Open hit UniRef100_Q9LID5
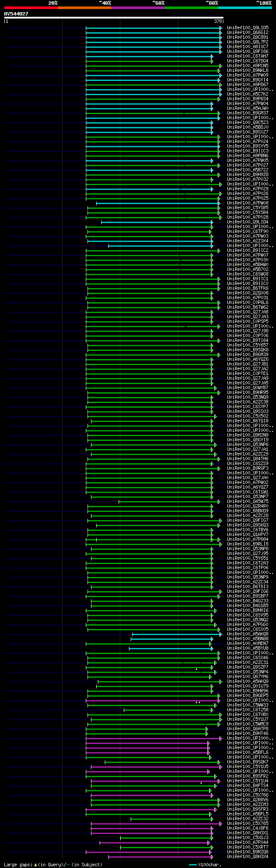 tap(248, 28)
